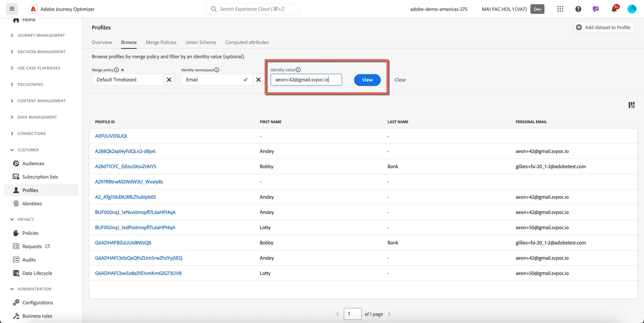Click the blue View button
Screen dimensions: 644x323
[367, 80]
